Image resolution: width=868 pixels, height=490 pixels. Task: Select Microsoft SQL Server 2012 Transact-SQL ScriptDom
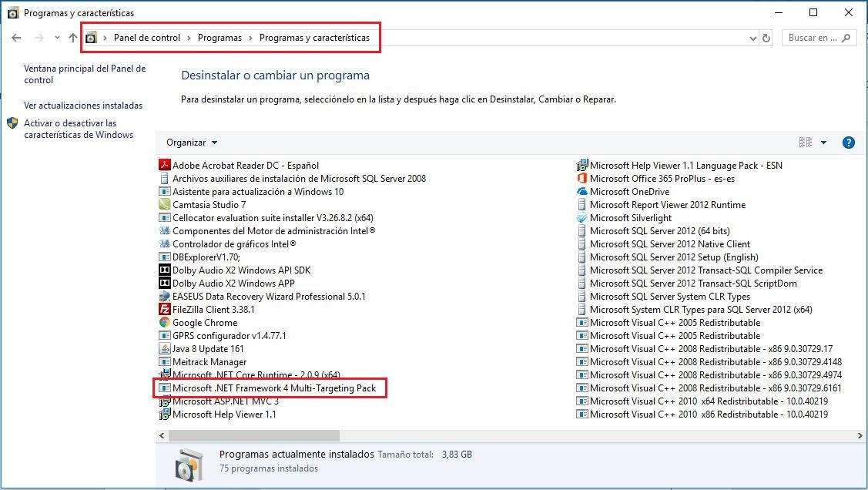(686, 284)
